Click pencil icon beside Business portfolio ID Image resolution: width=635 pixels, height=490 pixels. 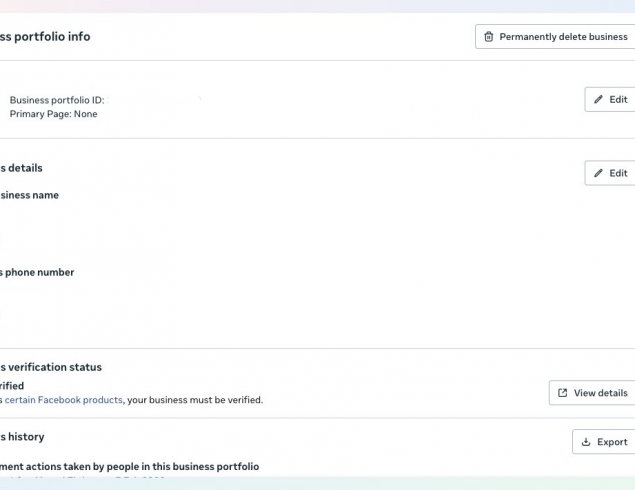click(599, 100)
